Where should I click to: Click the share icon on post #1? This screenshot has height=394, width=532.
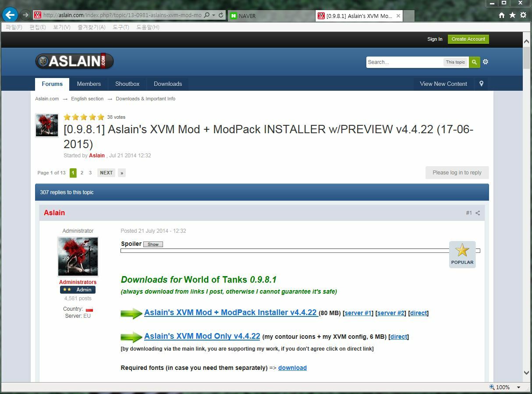pos(478,213)
